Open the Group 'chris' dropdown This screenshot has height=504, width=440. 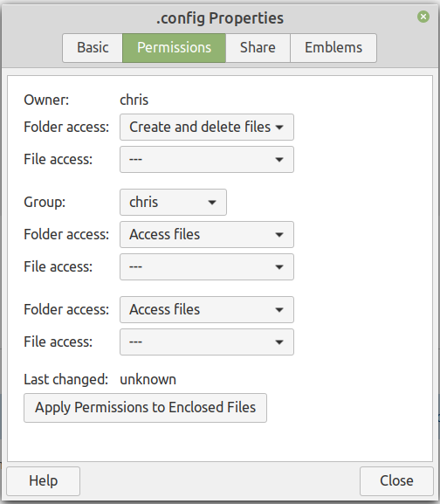(x=173, y=202)
